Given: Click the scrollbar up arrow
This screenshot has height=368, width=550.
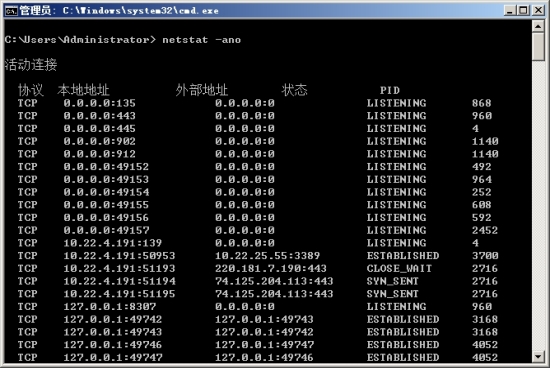Looking at the screenshot, I should click(x=538, y=26).
